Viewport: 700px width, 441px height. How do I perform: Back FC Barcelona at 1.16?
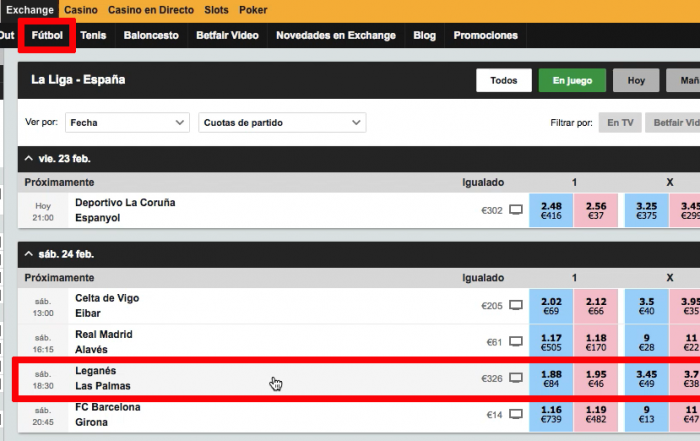(551, 415)
